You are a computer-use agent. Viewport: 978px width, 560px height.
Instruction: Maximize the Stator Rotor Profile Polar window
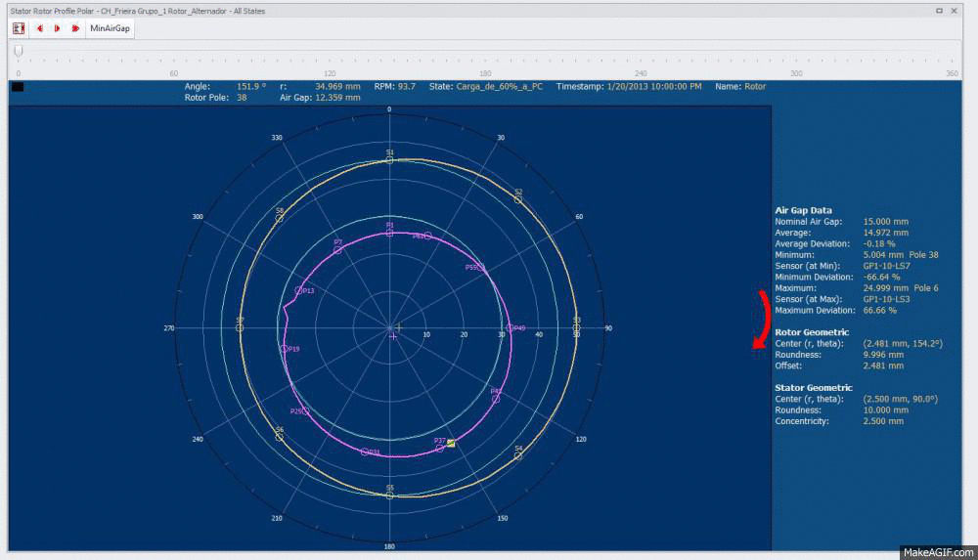[940, 11]
